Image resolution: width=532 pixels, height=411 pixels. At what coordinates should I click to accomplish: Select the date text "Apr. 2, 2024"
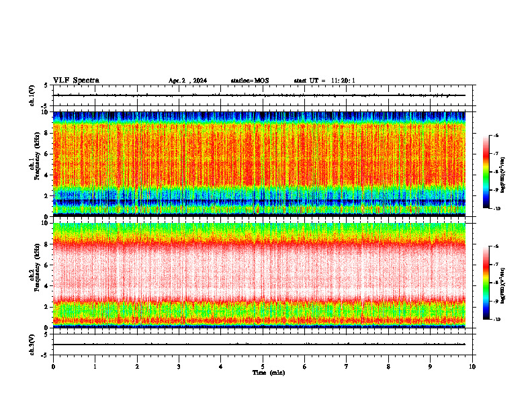(x=187, y=81)
